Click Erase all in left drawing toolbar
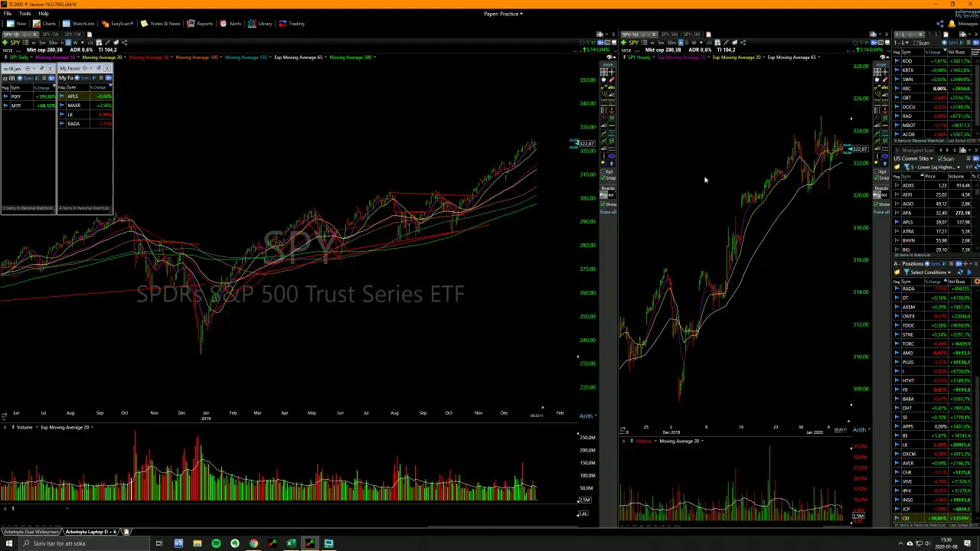This screenshot has height=551, width=980. [x=608, y=212]
